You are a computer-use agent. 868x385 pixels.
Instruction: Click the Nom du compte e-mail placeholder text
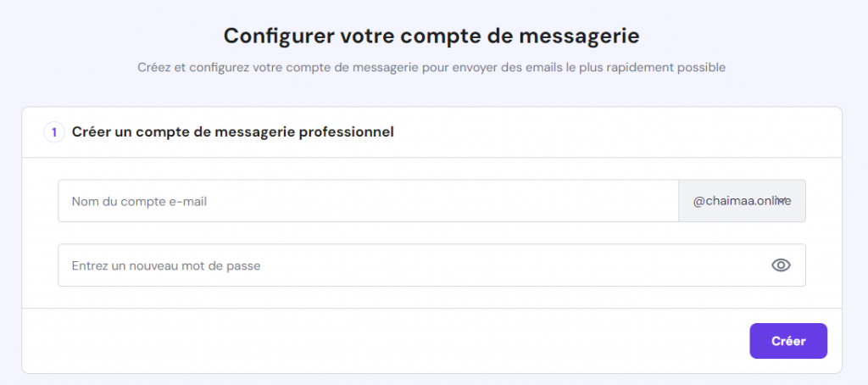140,202
